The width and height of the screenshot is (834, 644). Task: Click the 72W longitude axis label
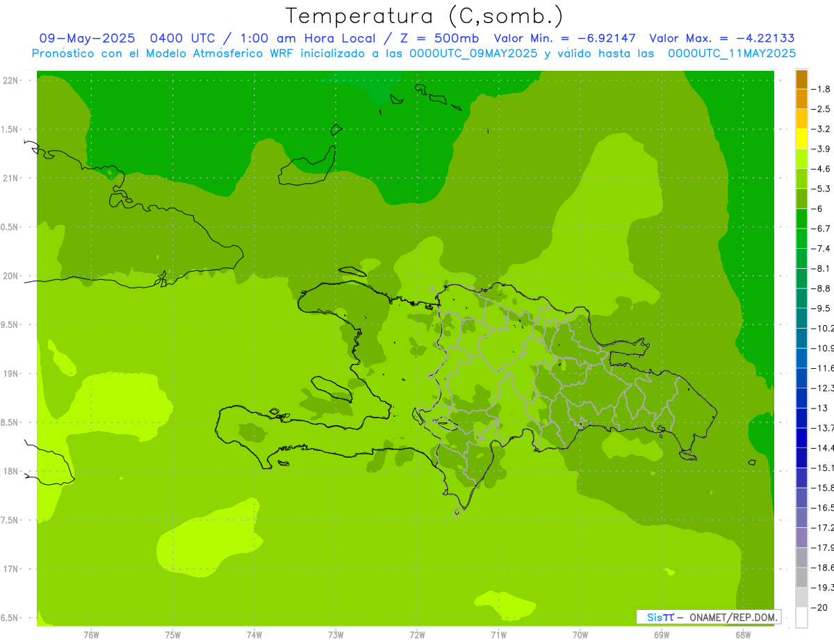click(x=417, y=635)
